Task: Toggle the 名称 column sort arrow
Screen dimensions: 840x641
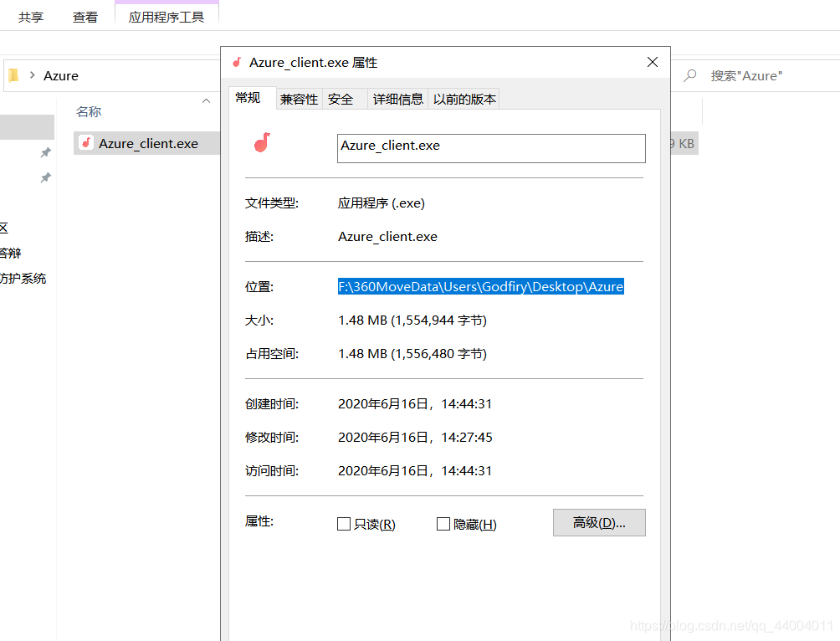Action: [x=207, y=100]
